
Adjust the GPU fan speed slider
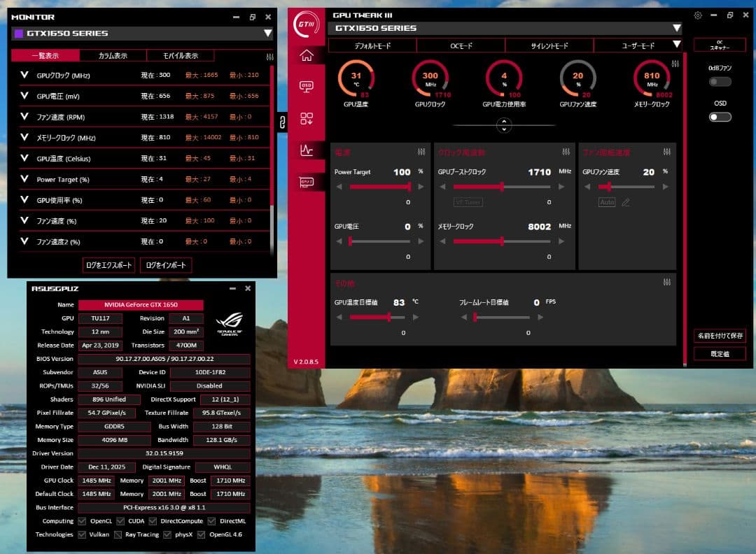626,187
